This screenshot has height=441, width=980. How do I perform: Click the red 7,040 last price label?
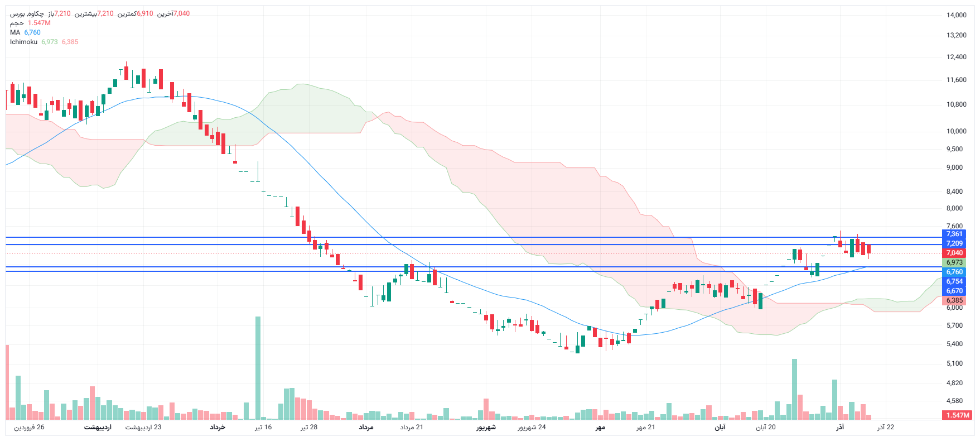click(954, 253)
